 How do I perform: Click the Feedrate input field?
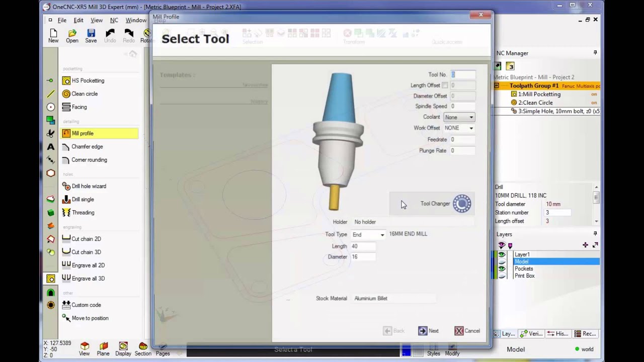click(462, 139)
